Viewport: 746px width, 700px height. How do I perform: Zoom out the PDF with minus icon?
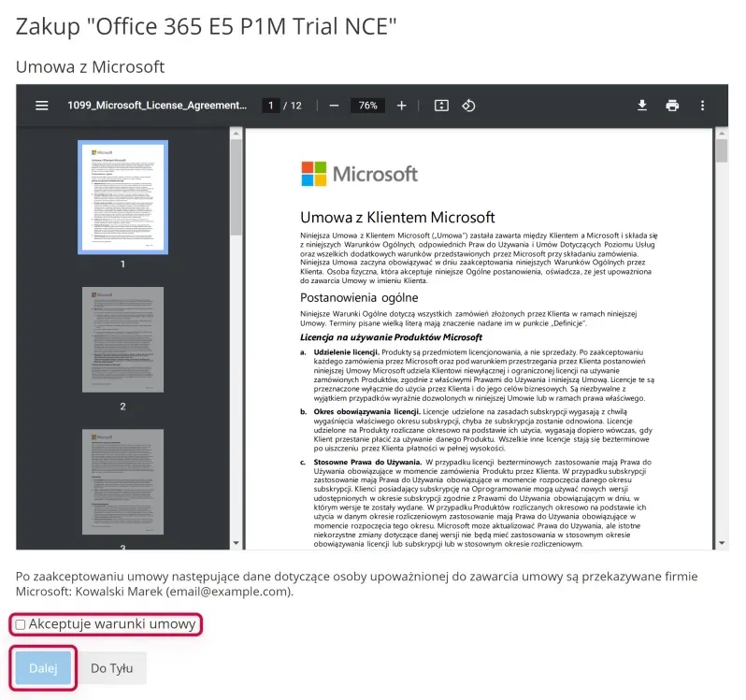334,106
